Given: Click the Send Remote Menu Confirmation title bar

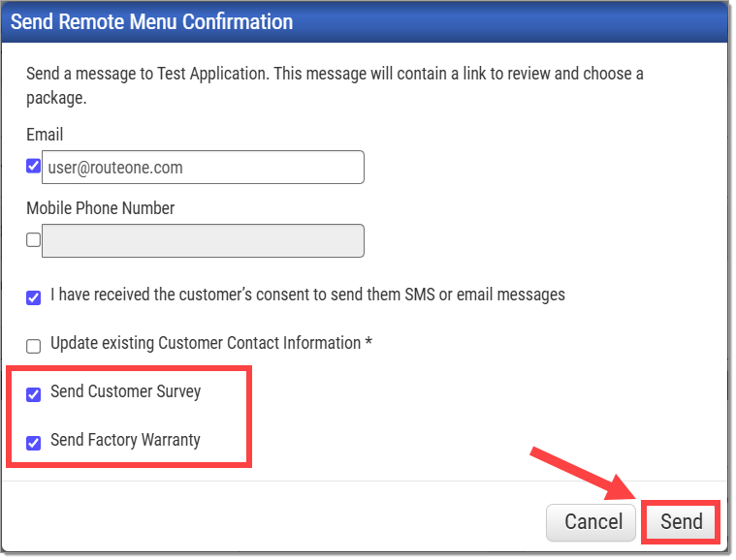Looking at the screenshot, I should pyautogui.click(x=365, y=22).
